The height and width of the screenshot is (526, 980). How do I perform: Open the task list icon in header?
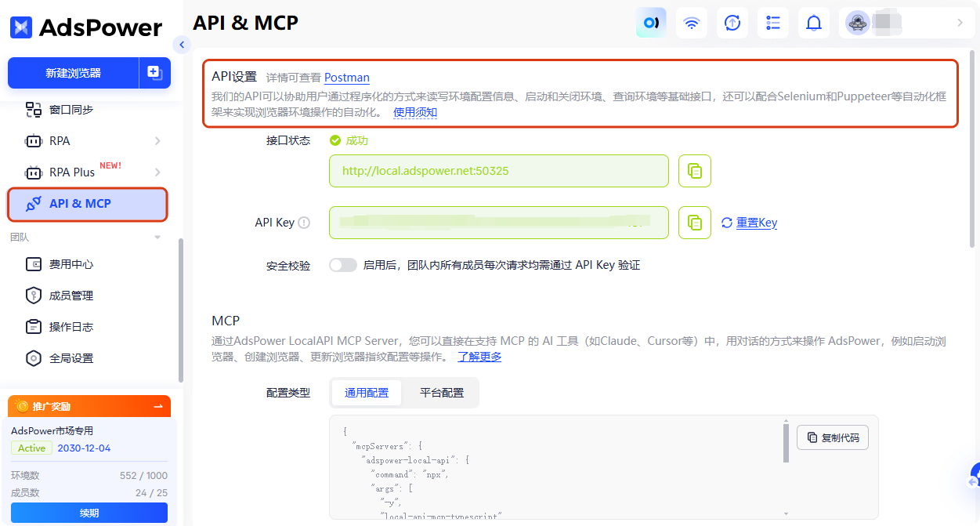[x=773, y=23]
